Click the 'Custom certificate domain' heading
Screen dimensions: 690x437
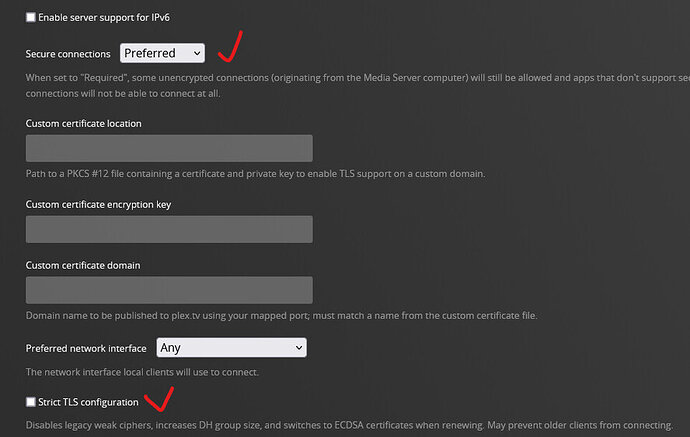click(82, 265)
